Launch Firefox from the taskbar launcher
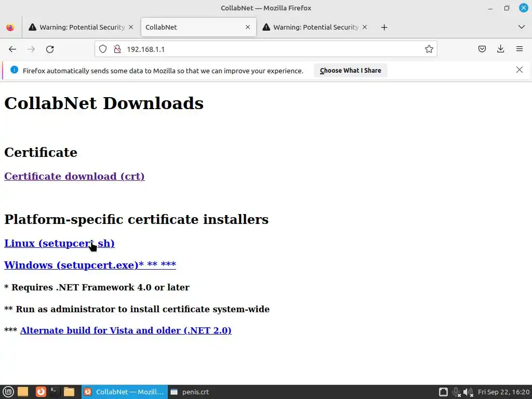The image size is (532, 399). 41,392
